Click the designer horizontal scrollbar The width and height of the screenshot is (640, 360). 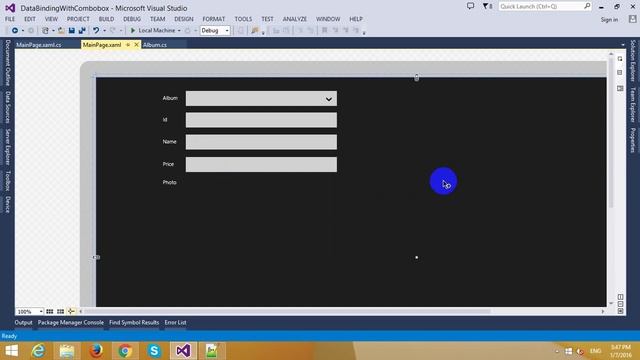coord(287,311)
